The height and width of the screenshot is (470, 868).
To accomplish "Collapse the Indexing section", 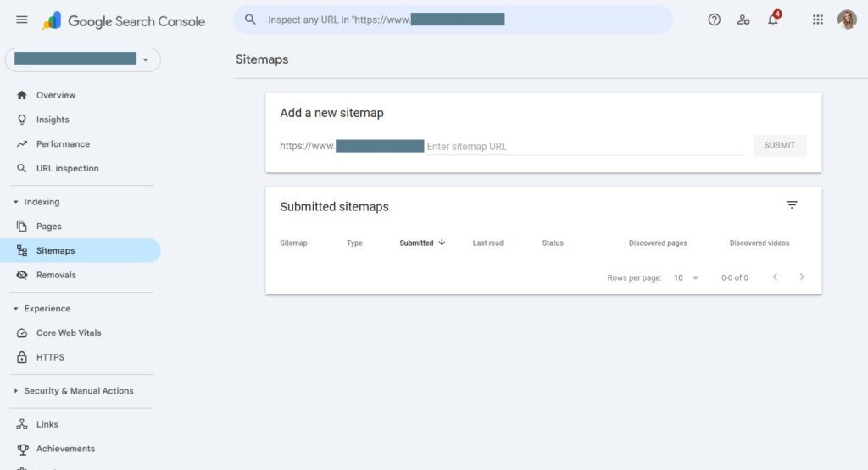I will [15, 202].
